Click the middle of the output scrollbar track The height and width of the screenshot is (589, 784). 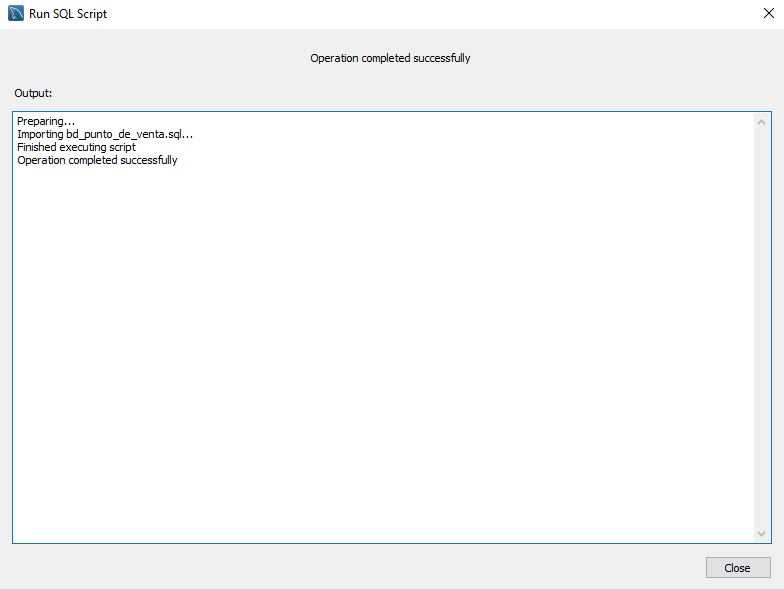tap(762, 328)
